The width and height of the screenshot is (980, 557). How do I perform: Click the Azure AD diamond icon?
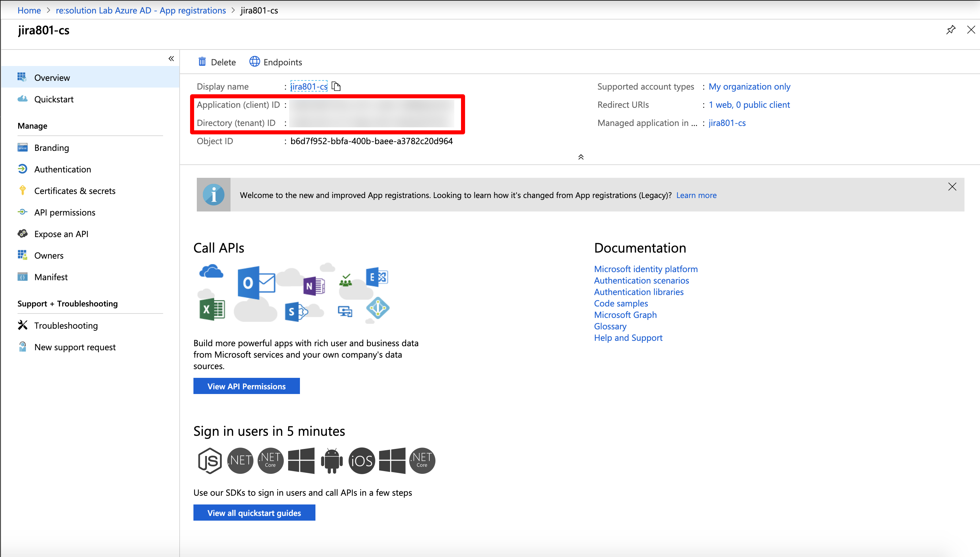point(378,307)
